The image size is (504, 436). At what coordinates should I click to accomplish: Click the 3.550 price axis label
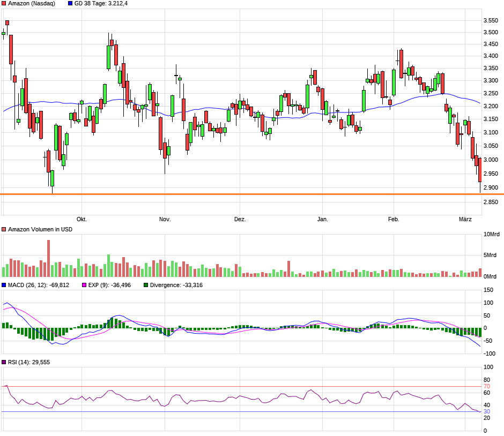click(491, 20)
